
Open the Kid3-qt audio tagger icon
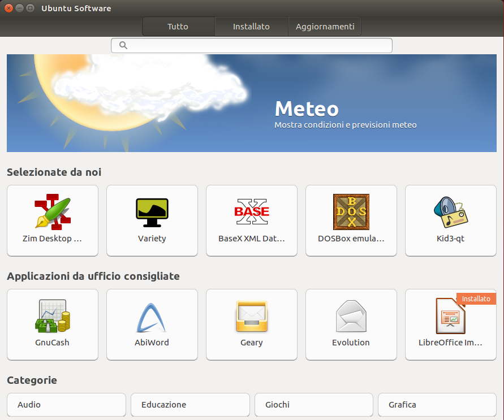tap(451, 212)
